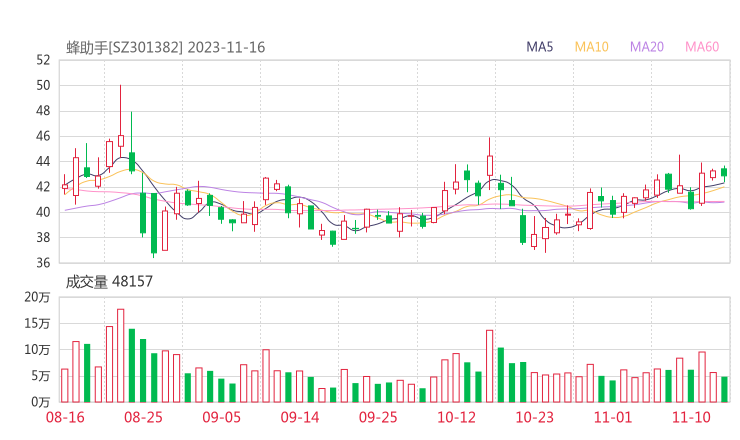Screen dimensions: 740x440
Task: Click the 09-25 date axis label
Action: (x=378, y=417)
